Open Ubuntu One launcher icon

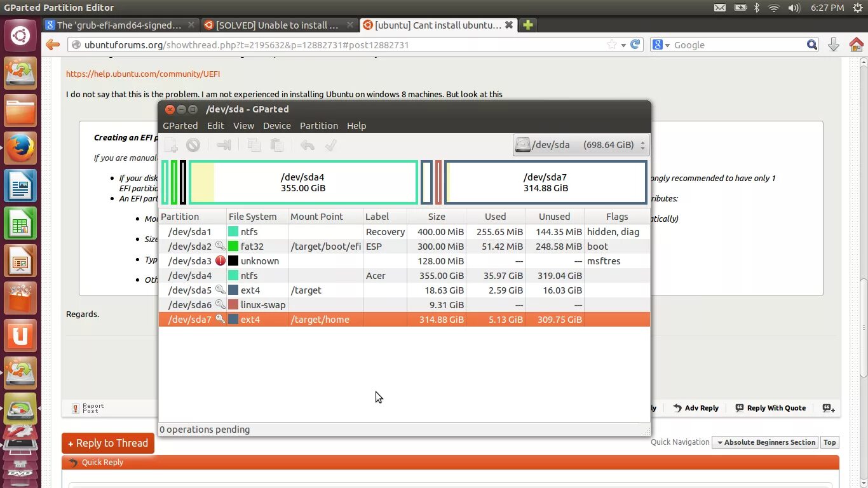click(x=20, y=335)
